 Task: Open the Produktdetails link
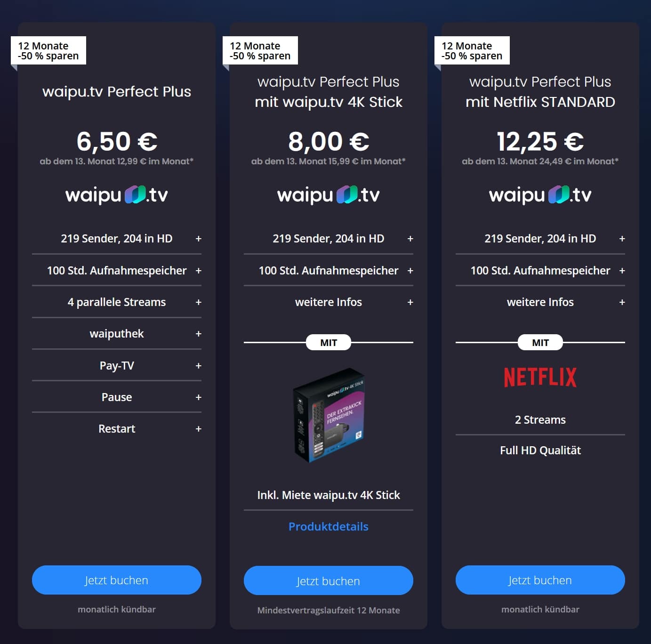click(329, 527)
